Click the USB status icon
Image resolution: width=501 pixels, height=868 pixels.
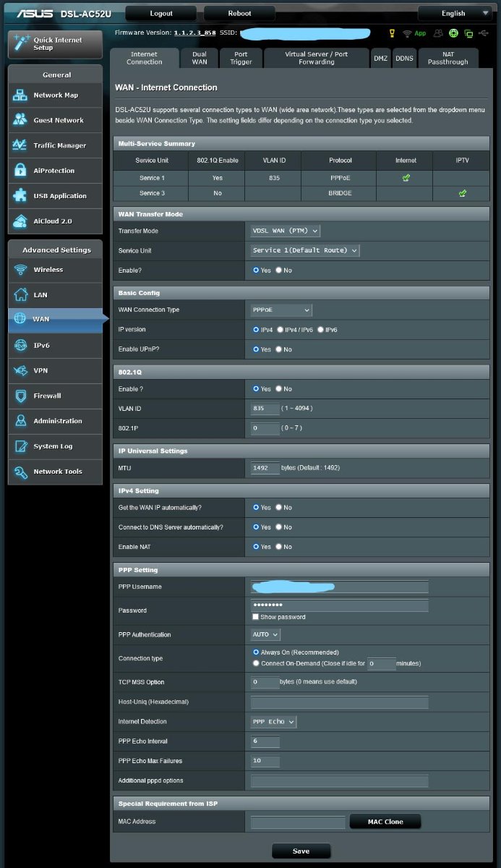pos(484,33)
